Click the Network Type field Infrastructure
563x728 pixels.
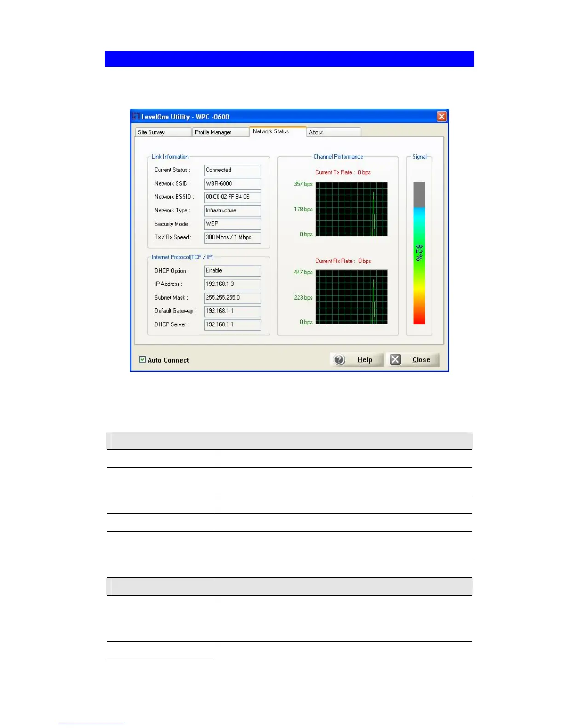(x=233, y=211)
